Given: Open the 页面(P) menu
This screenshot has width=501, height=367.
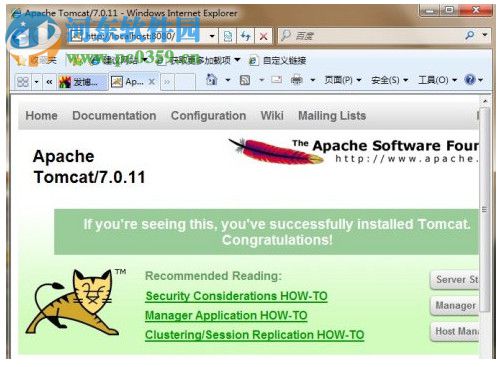Looking at the screenshot, I should pyautogui.click(x=343, y=80).
